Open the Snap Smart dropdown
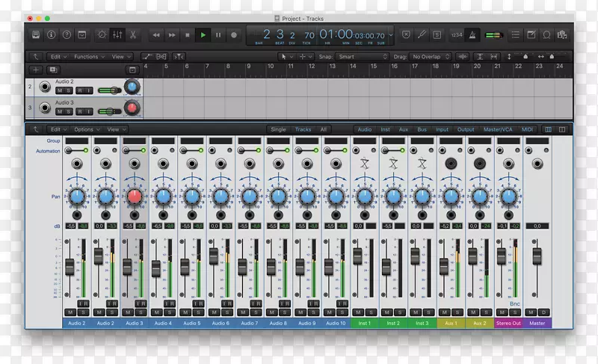Screen dimensions: 598x364 [363, 56]
